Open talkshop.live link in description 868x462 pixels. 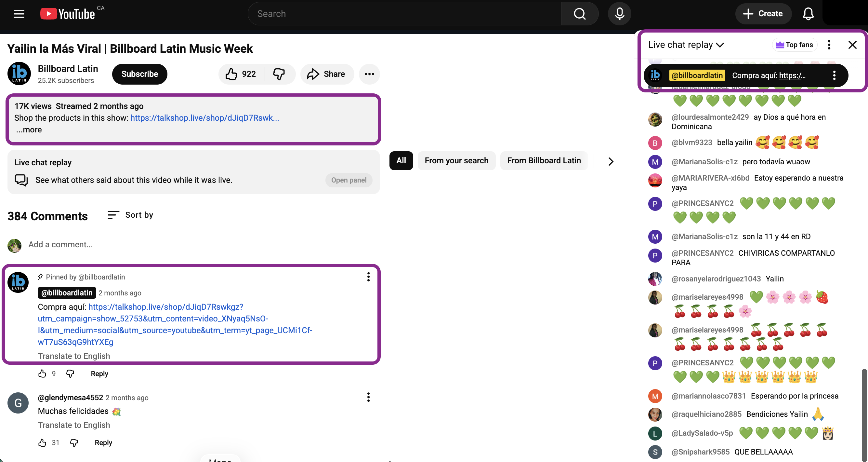[x=204, y=118]
